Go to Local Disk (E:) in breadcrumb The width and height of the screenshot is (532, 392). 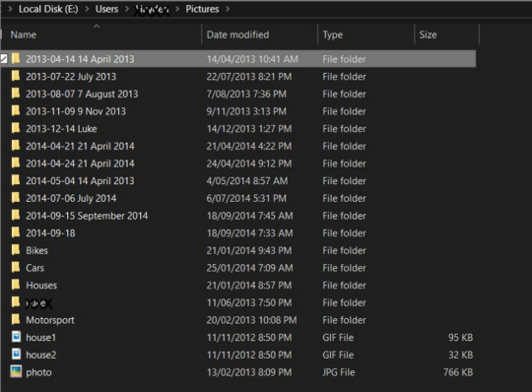pyautogui.click(x=48, y=9)
